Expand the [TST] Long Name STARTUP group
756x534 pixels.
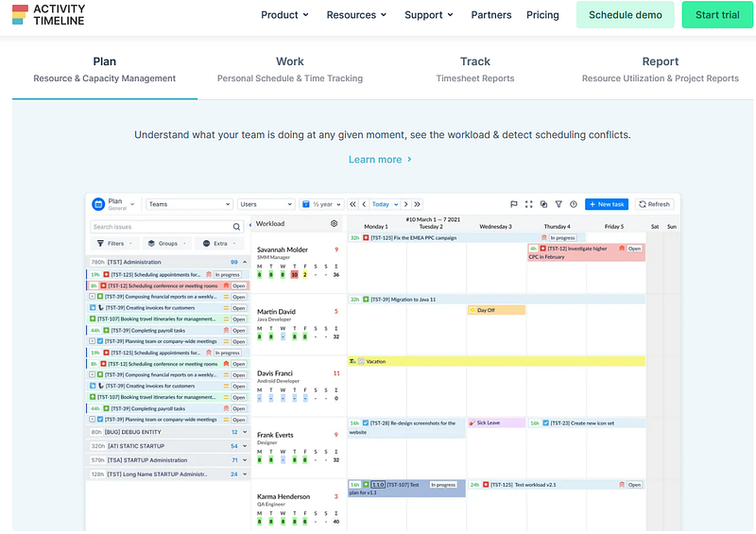(x=245, y=474)
